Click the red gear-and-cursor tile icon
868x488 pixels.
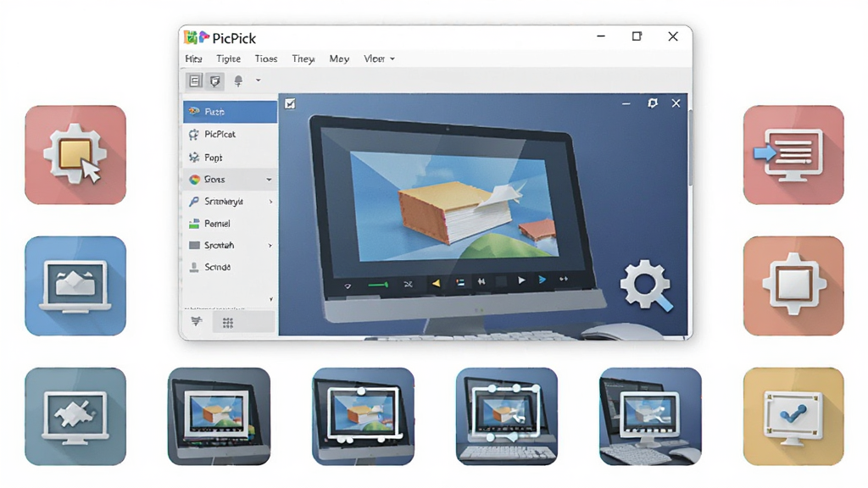pyautogui.click(x=75, y=155)
